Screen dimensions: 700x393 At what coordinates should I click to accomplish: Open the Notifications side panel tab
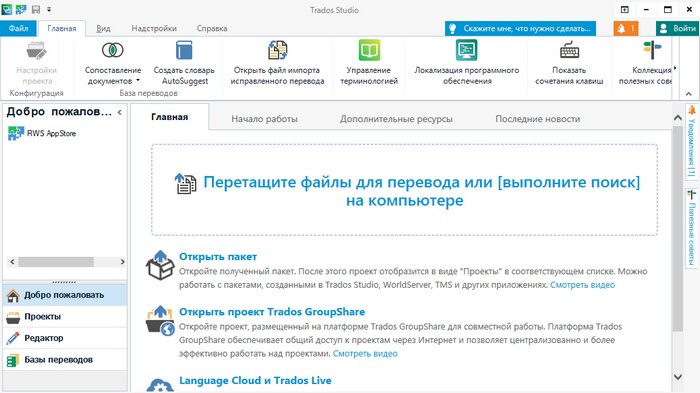pyautogui.click(x=692, y=142)
